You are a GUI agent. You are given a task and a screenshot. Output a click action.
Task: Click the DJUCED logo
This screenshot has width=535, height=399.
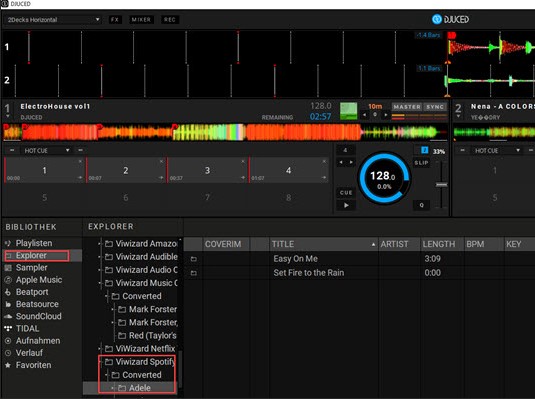tap(450, 19)
